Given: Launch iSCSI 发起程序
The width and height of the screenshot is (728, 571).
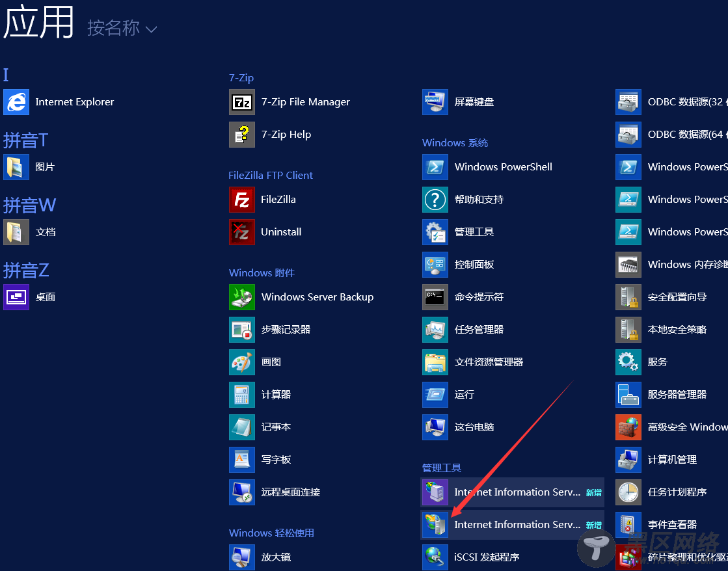Looking at the screenshot, I should 471,557.
